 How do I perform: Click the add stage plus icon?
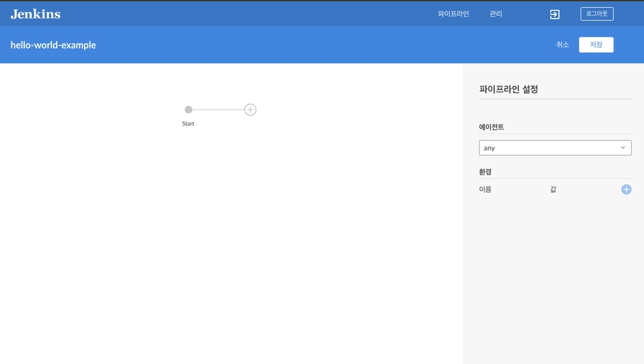click(x=250, y=109)
